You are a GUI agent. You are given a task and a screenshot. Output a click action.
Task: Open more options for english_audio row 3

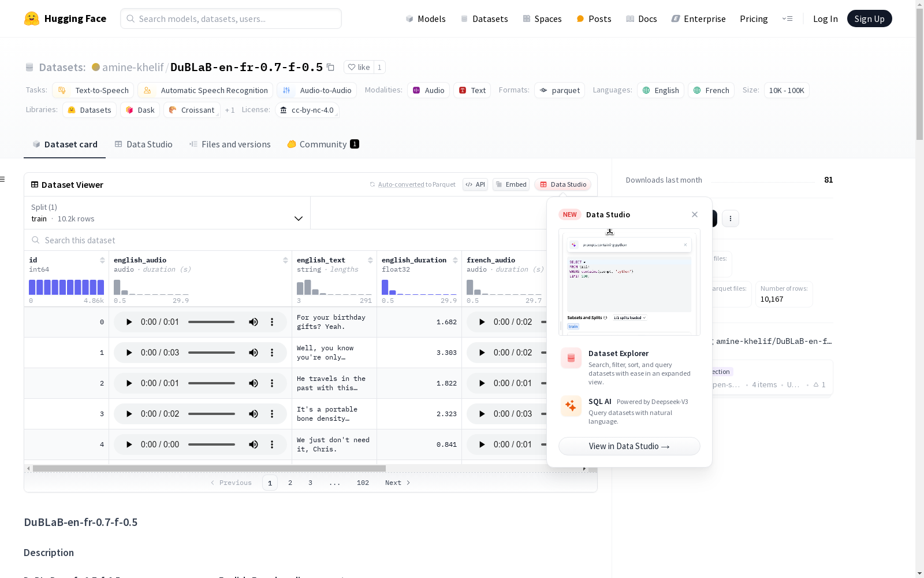coord(272,414)
